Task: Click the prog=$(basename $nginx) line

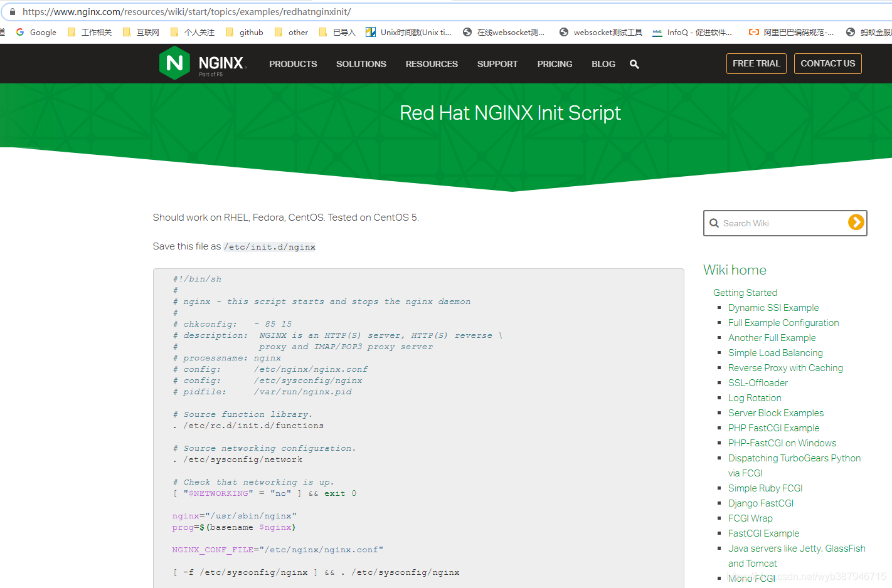Action: click(x=234, y=527)
